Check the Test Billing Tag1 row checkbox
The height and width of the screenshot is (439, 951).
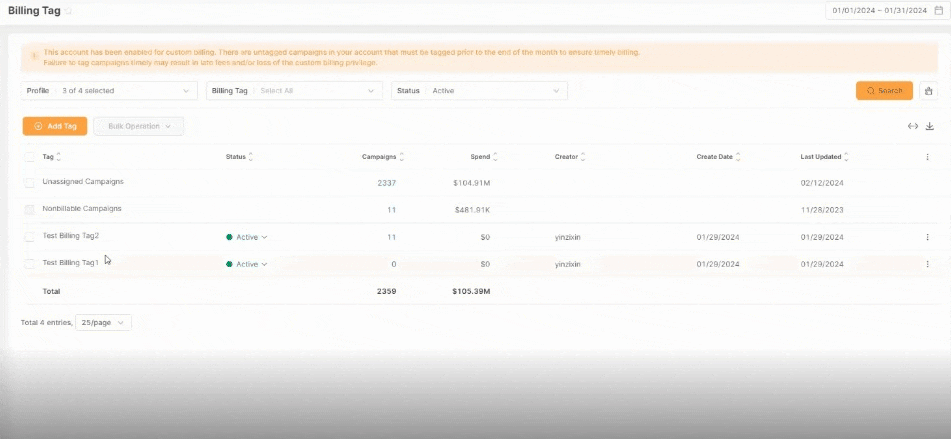[29, 263]
